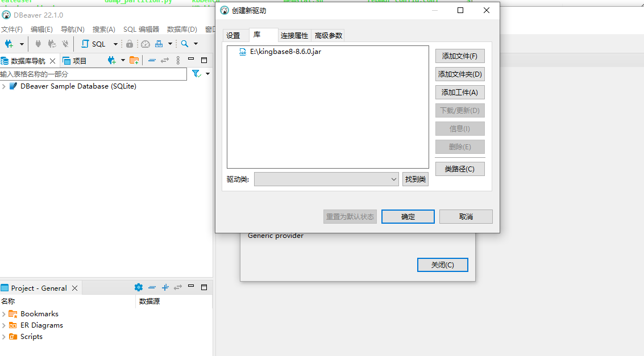
Task: Open the 文件(F) menu
Action: click(12, 30)
